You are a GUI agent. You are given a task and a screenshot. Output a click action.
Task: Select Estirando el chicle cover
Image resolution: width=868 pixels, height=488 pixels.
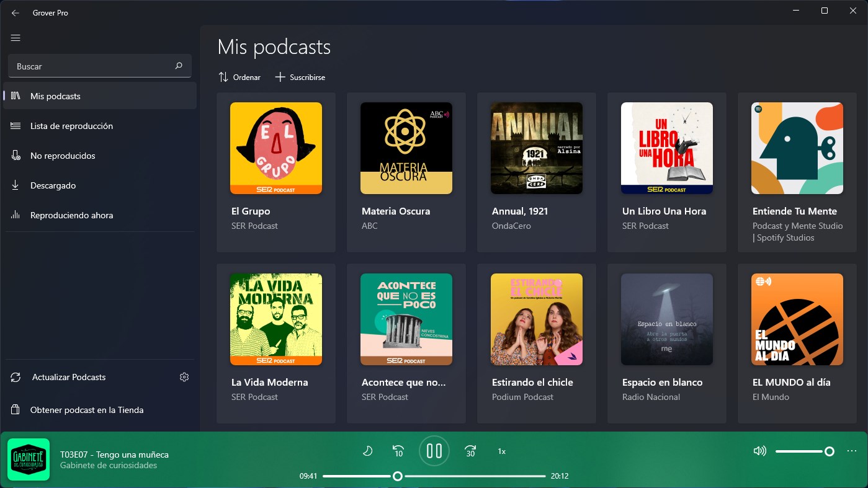pyautogui.click(x=537, y=319)
